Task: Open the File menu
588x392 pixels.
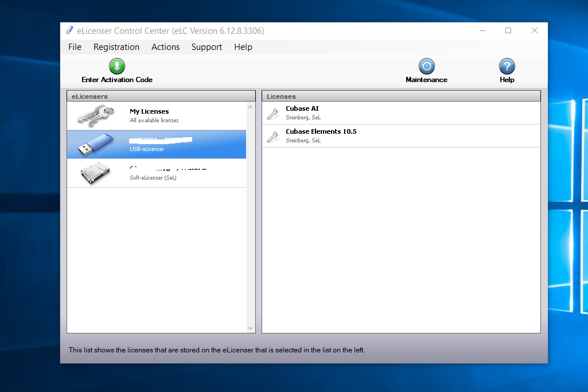Action: pyautogui.click(x=75, y=47)
